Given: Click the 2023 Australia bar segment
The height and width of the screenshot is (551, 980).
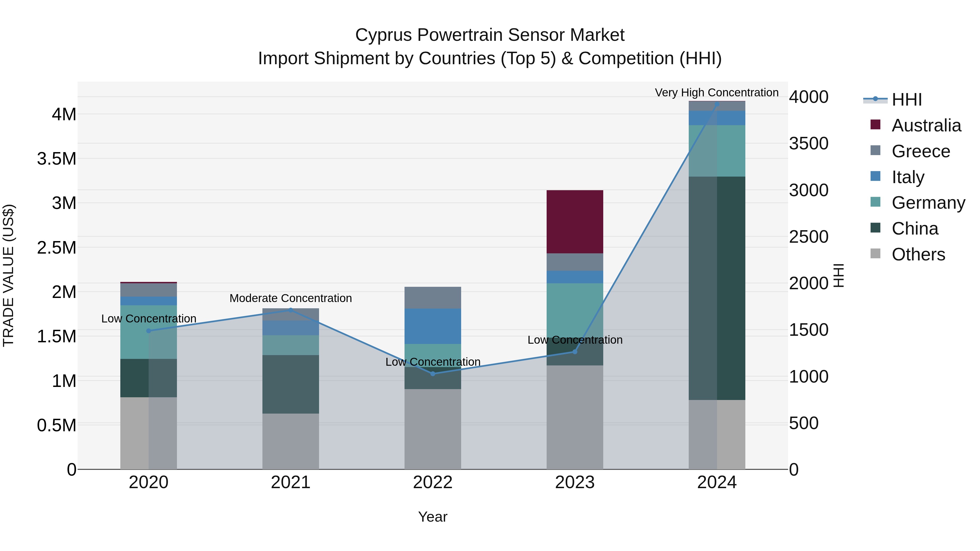Looking at the screenshot, I should click(x=574, y=222).
